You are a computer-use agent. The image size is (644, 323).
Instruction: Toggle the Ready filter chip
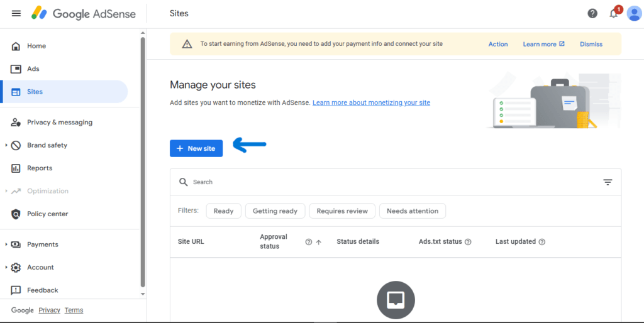[x=223, y=211]
